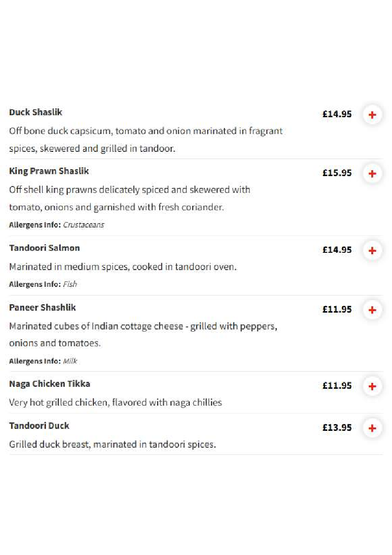392x555 pixels.
Task: Select the Tandoori Salmon item name
Action: 44,248
